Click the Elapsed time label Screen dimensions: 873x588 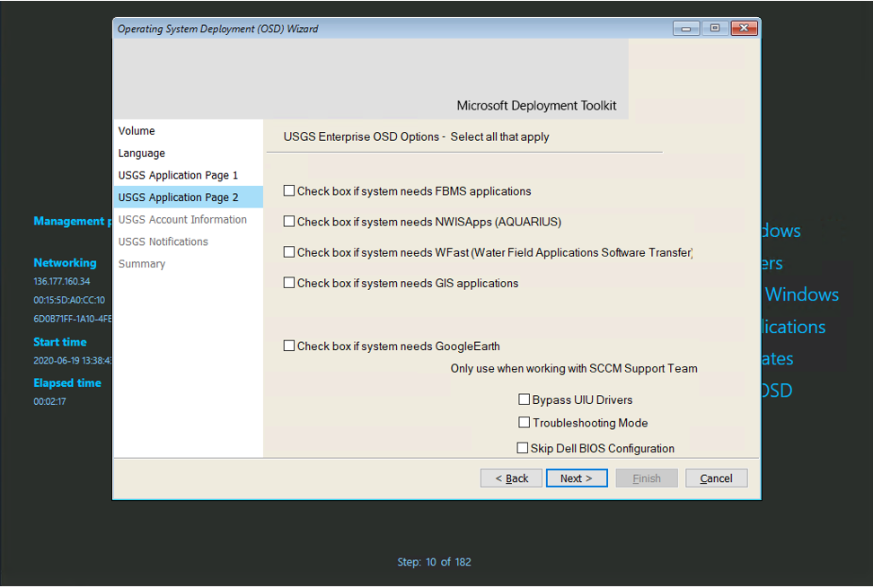coord(67,382)
